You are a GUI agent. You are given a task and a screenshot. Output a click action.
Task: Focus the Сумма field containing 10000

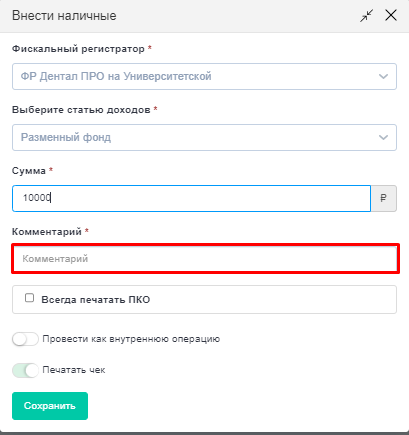[x=191, y=198]
